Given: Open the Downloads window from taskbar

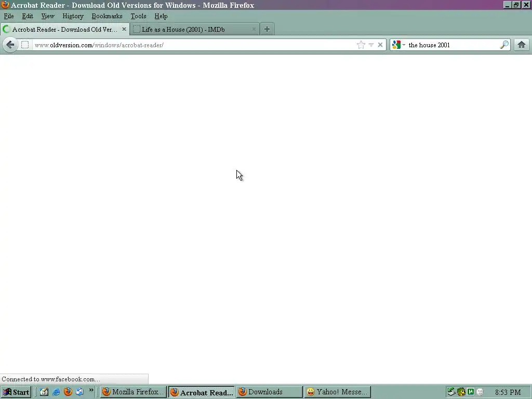Looking at the screenshot, I should [270, 392].
